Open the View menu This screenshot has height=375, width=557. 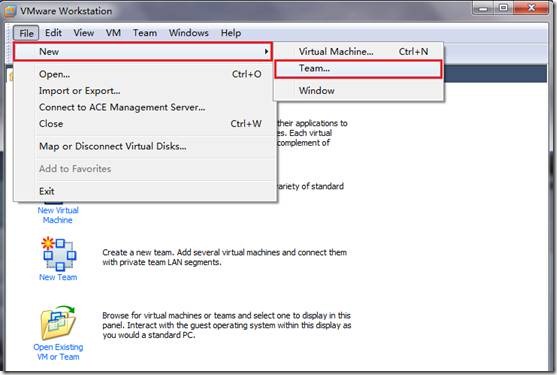(x=84, y=33)
